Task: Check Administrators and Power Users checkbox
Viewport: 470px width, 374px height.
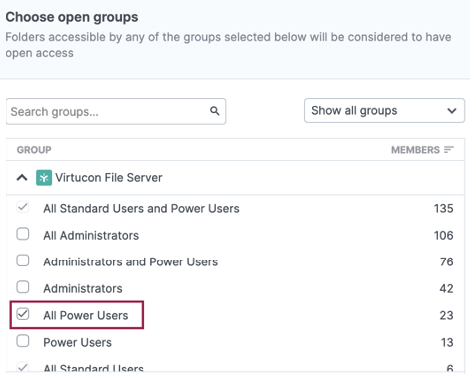Action: tap(23, 261)
